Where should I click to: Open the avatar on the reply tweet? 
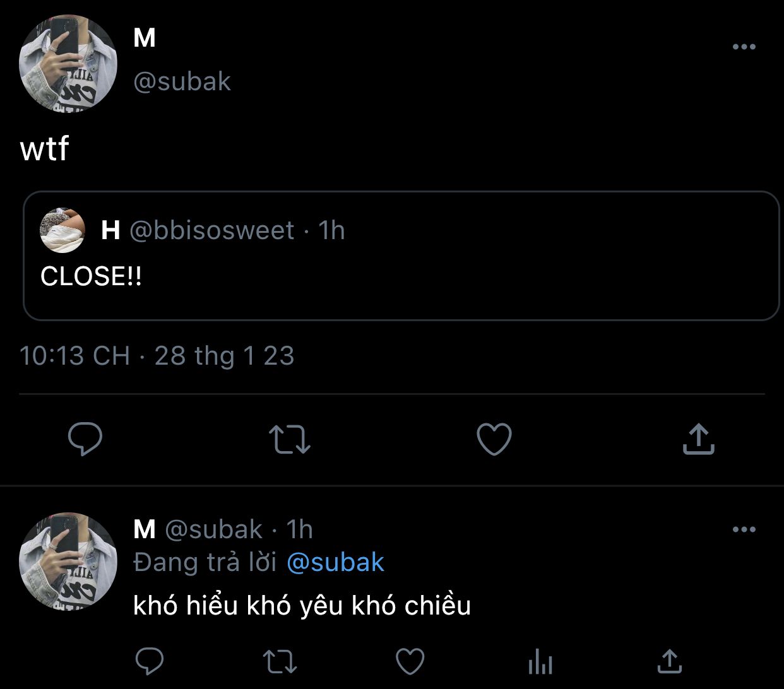pyautogui.click(x=68, y=561)
